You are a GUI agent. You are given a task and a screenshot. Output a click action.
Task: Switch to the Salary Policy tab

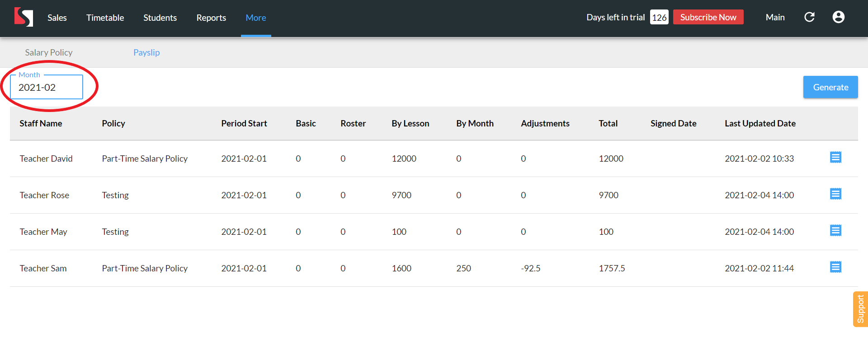click(x=49, y=52)
